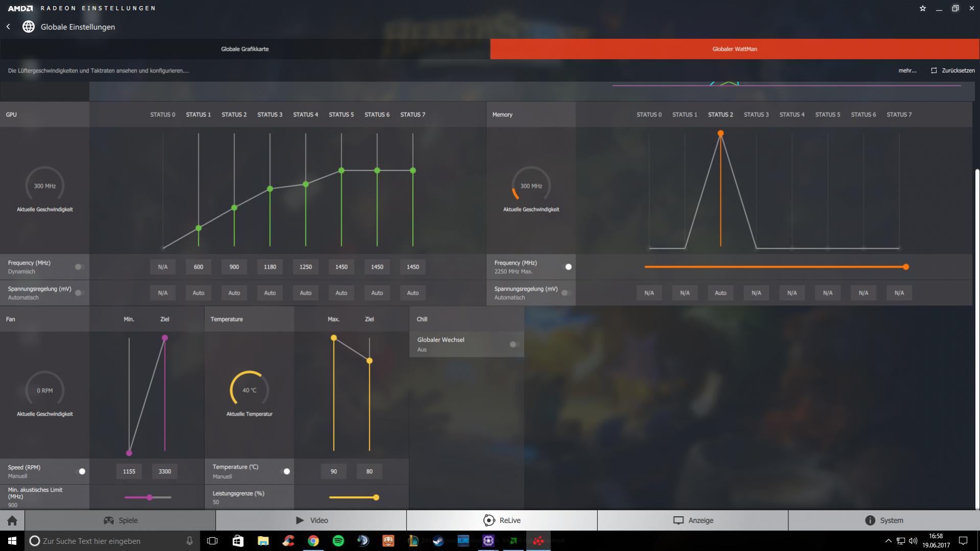Click the network tray icon
The width and height of the screenshot is (980, 551).
tap(901, 541)
